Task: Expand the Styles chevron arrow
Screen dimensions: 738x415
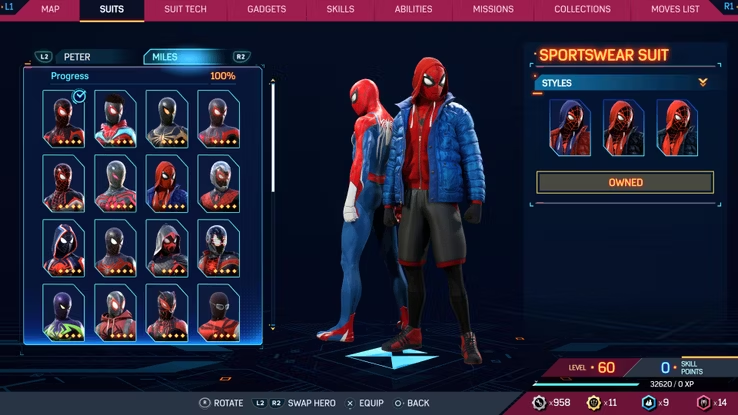Action: pos(703,83)
